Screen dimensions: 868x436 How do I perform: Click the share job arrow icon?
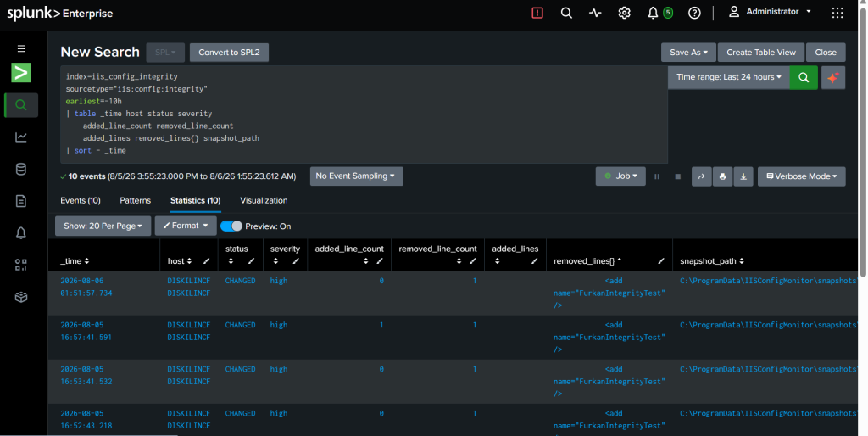coord(701,176)
